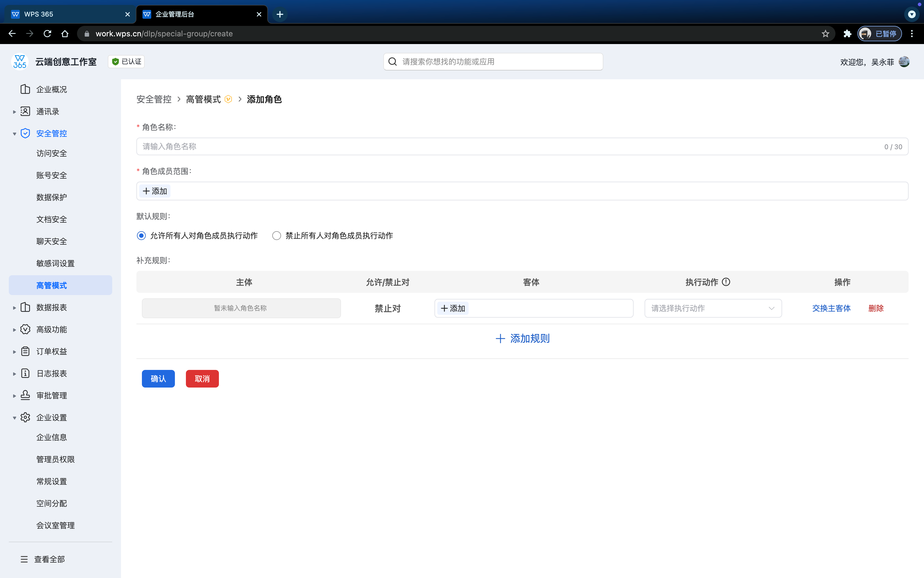
Task: Click the 执行动作 info icon
Action: pos(726,282)
